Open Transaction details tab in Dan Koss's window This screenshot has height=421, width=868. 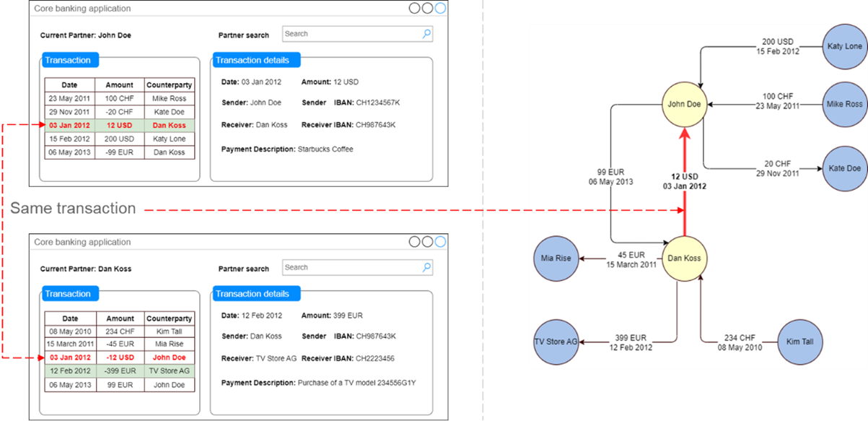[x=256, y=294]
